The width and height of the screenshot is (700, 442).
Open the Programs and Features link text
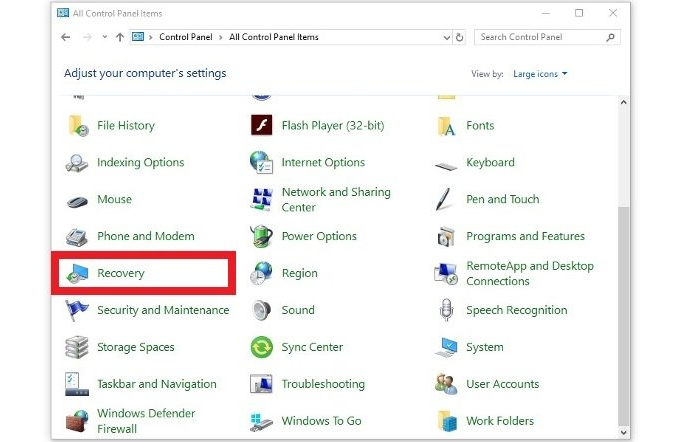[x=525, y=236]
